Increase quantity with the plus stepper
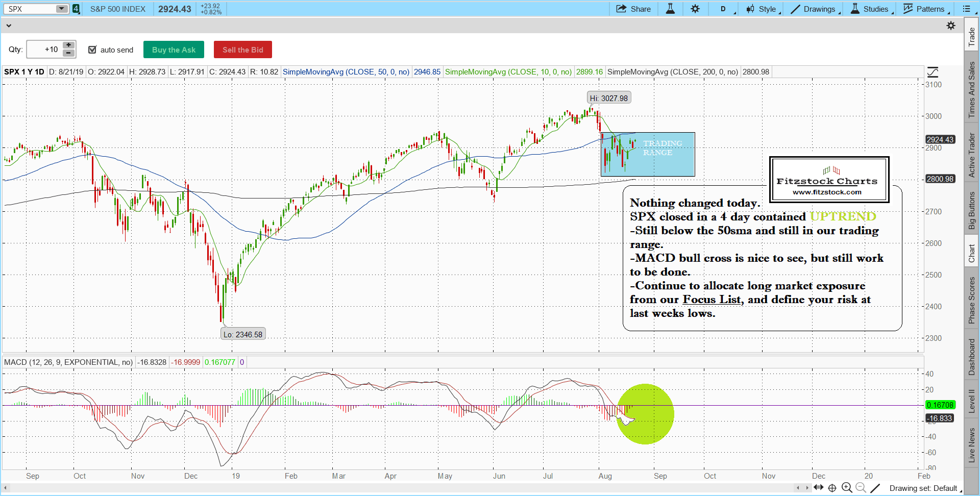This screenshot has height=496, width=980. click(x=69, y=45)
